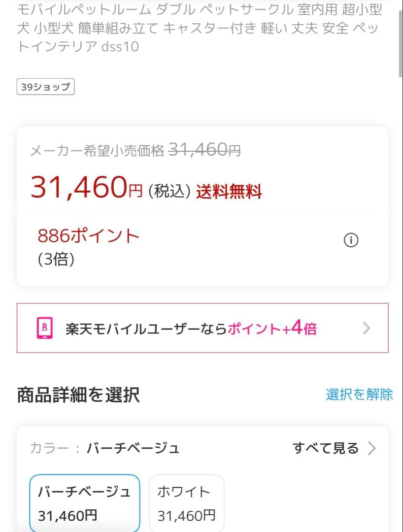
Task: Click 選択を解除 to clear selection
Action: point(359,394)
